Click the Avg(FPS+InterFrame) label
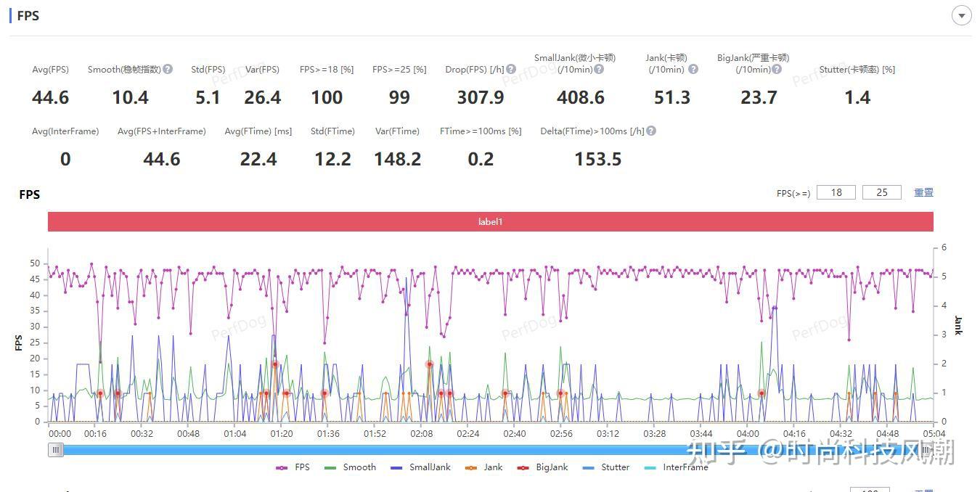Image resolution: width=980 pixels, height=492 pixels. pyautogui.click(x=162, y=131)
